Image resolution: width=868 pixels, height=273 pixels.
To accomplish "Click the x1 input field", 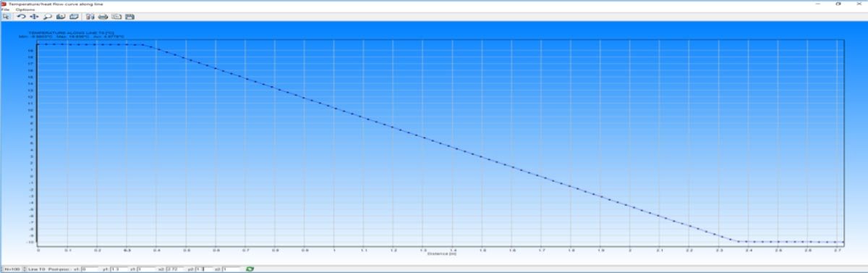I will click(90, 269).
